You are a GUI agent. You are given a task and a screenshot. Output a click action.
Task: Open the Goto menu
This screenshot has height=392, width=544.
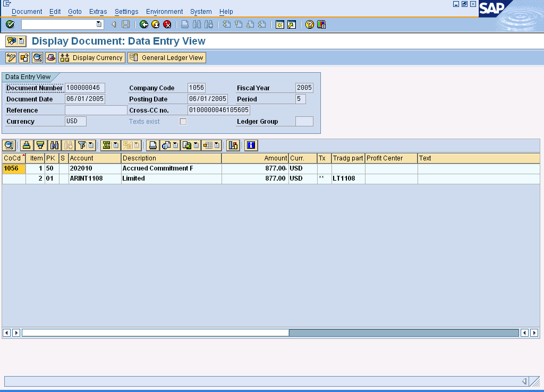pyautogui.click(x=74, y=12)
